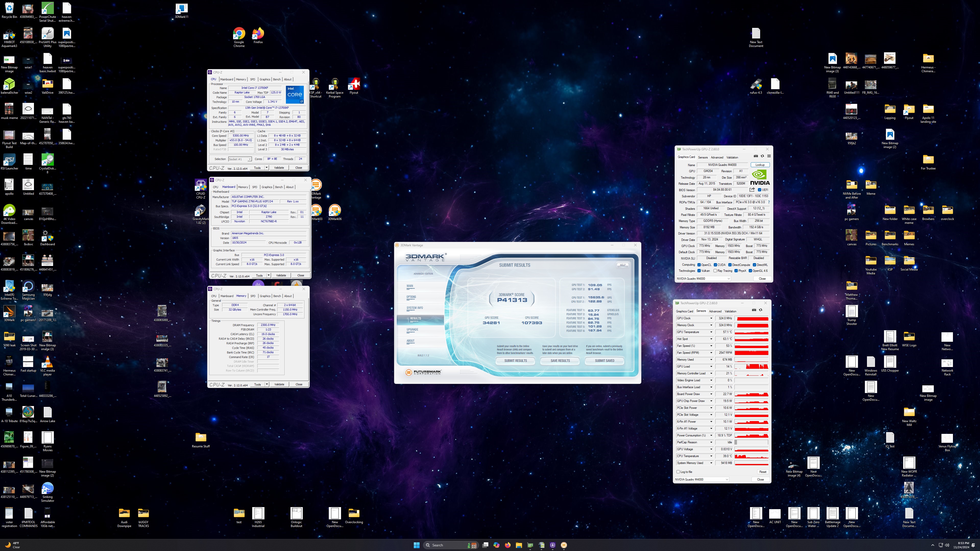Screen dimensions: 980x551
Task: Select the VLC media player icon
Action: [x=47, y=366]
